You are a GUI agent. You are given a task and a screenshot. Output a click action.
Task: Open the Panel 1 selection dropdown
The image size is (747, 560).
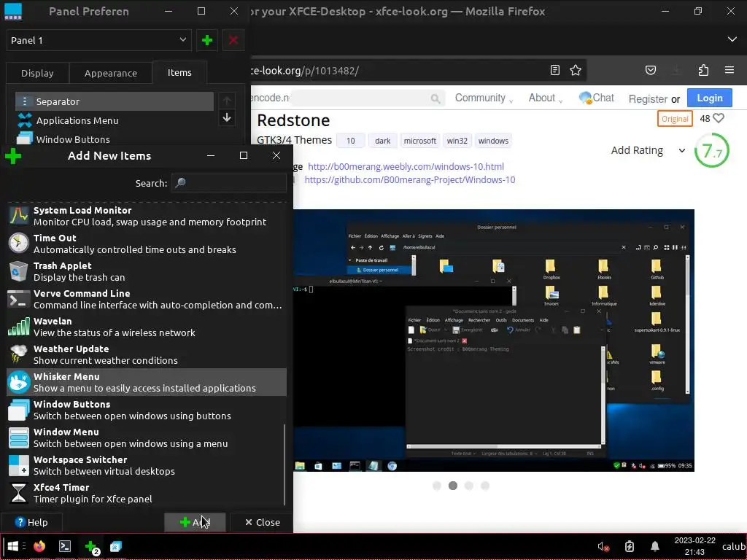99,41
